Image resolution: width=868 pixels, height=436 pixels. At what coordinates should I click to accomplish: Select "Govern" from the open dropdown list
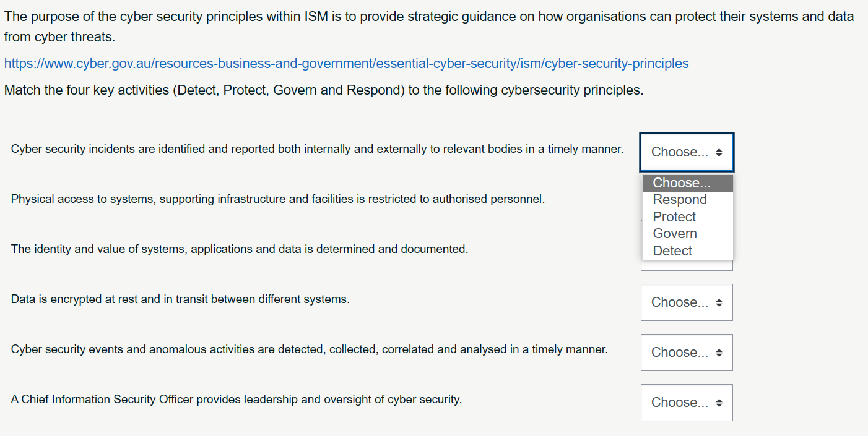click(675, 233)
